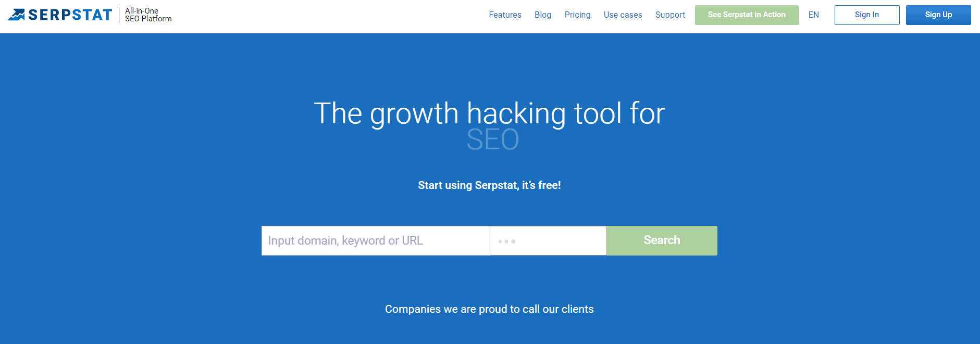Open the Support menu

click(x=670, y=15)
